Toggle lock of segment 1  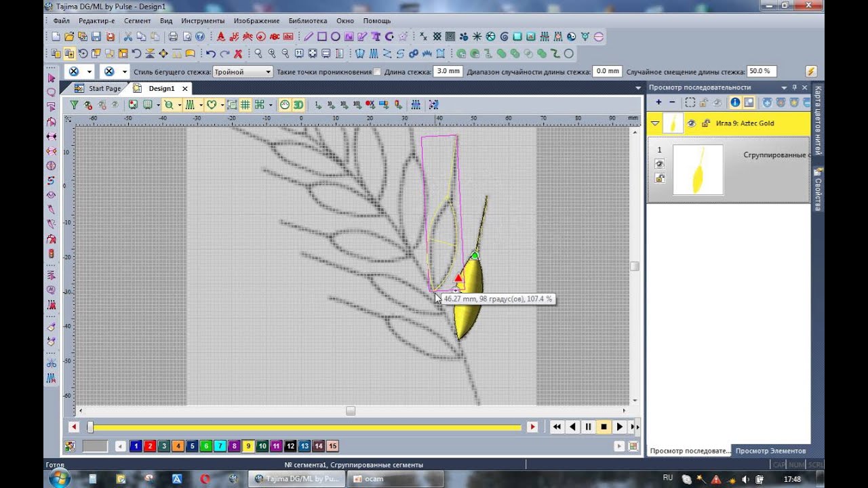[x=660, y=178]
